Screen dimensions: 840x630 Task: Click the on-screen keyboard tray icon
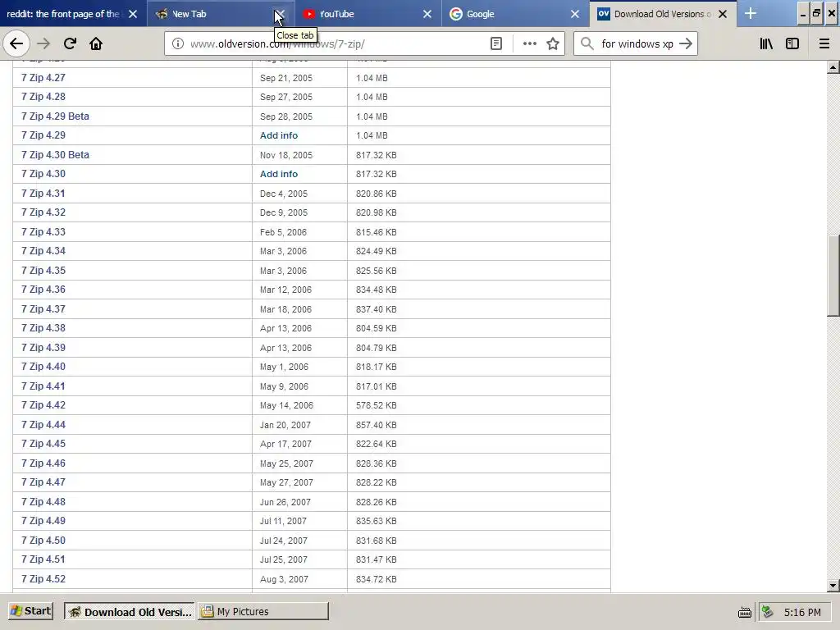click(x=745, y=612)
